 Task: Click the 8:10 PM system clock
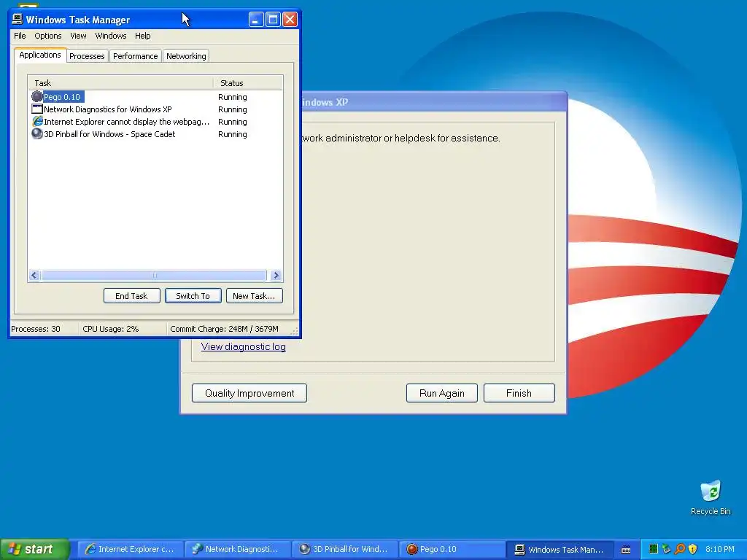pos(720,549)
